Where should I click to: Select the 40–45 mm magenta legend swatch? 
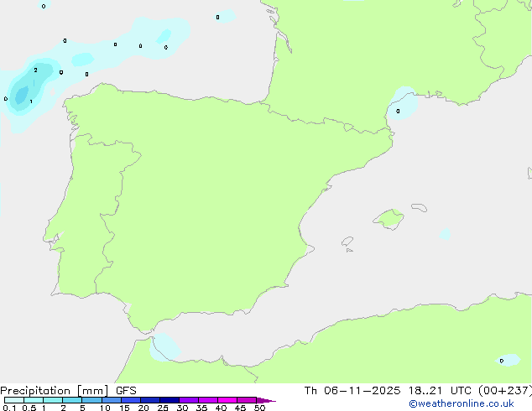tap(227, 400)
